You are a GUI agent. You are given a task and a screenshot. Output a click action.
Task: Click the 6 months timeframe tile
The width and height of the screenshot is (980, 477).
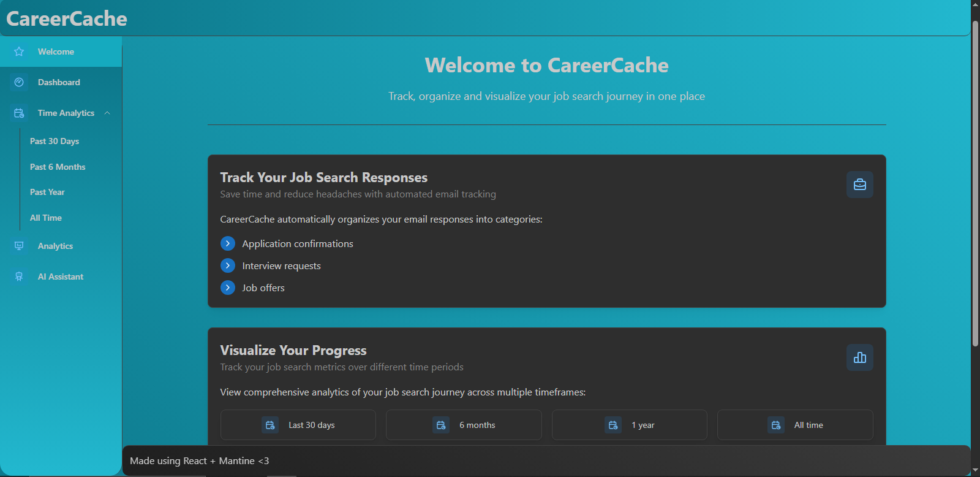pos(464,425)
